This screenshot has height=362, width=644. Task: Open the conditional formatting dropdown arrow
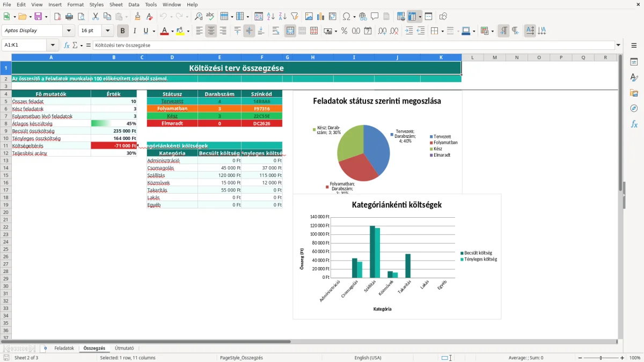(493, 31)
